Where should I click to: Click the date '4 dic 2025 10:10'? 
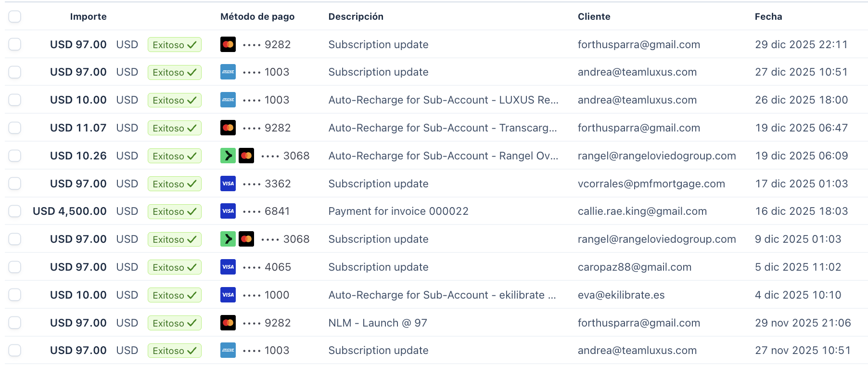pyautogui.click(x=798, y=295)
